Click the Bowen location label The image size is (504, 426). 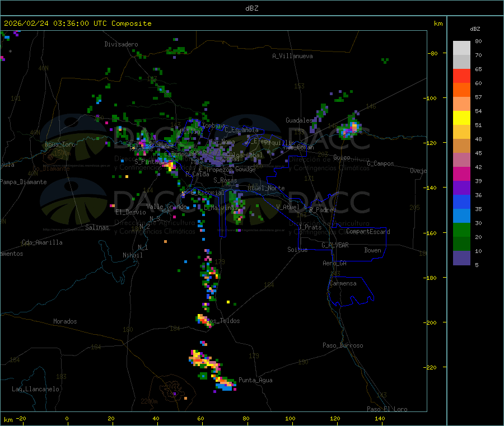click(372, 250)
